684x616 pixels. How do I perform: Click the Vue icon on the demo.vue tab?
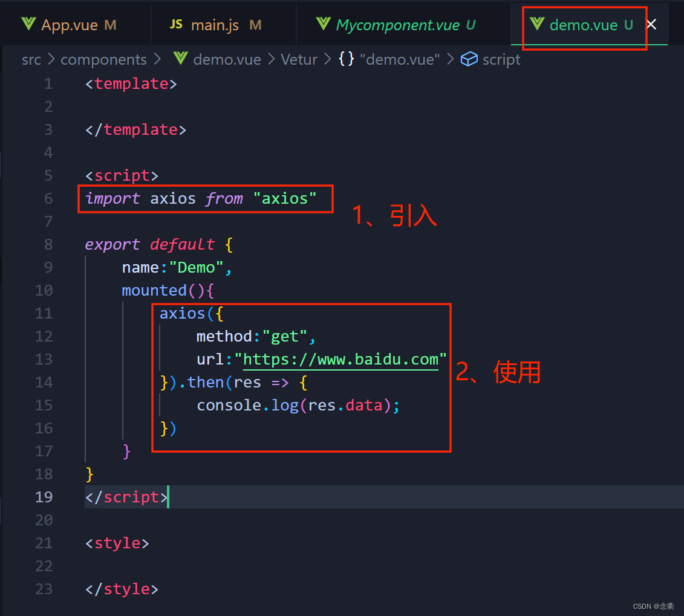537,24
